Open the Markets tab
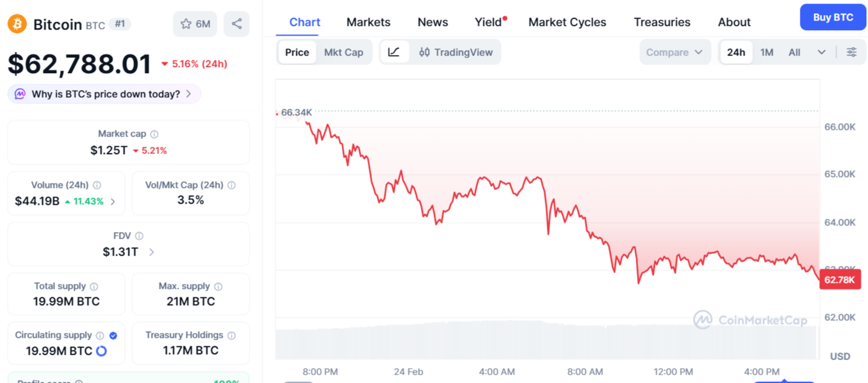The image size is (868, 383). pyautogui.click(x=368, y=22)
